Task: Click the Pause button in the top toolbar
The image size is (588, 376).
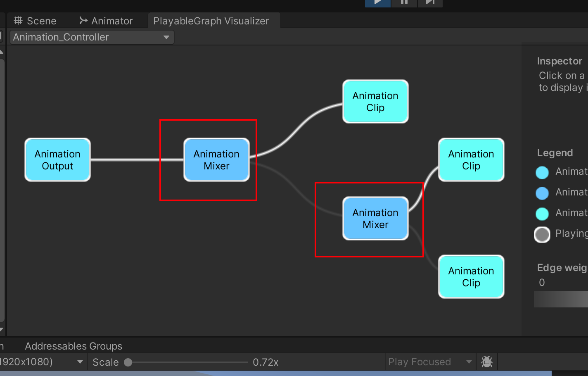Action: click(x=404, y=2)
